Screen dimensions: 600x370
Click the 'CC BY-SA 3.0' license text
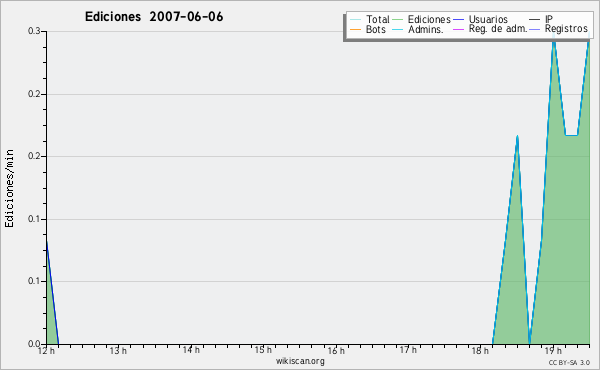point(569,362)
